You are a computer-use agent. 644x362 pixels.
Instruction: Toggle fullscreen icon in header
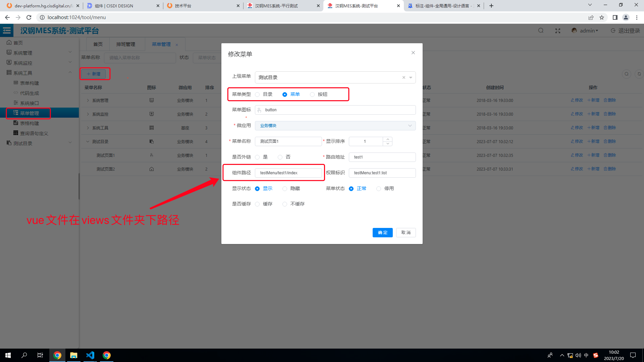558,31
